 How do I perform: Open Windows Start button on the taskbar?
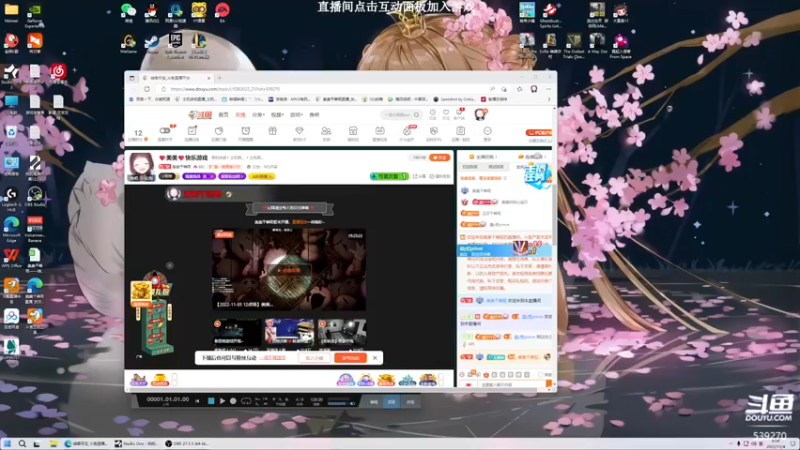(x=7, y=444)
